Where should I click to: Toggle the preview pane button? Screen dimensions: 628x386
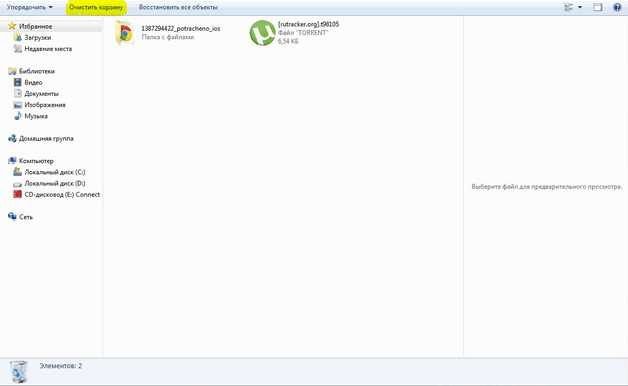[x=598, y=7]
